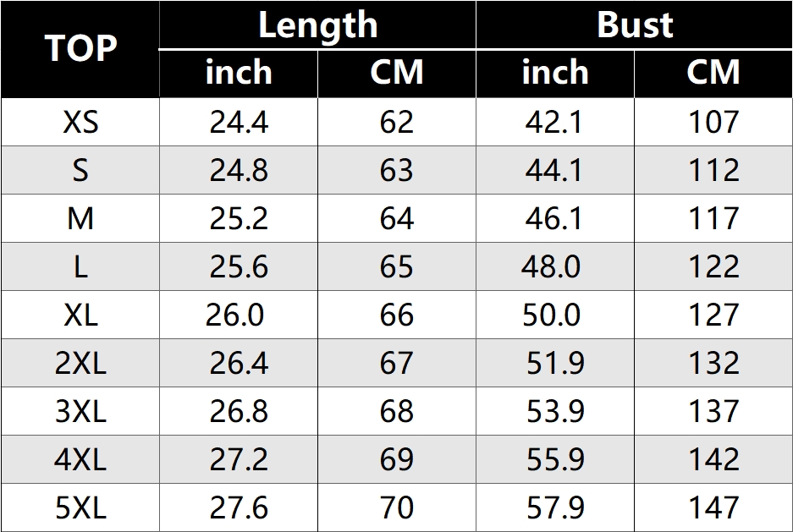This screenshot has width=793, height=532.
Task: Click the TOP header cell
Action: 80,49
